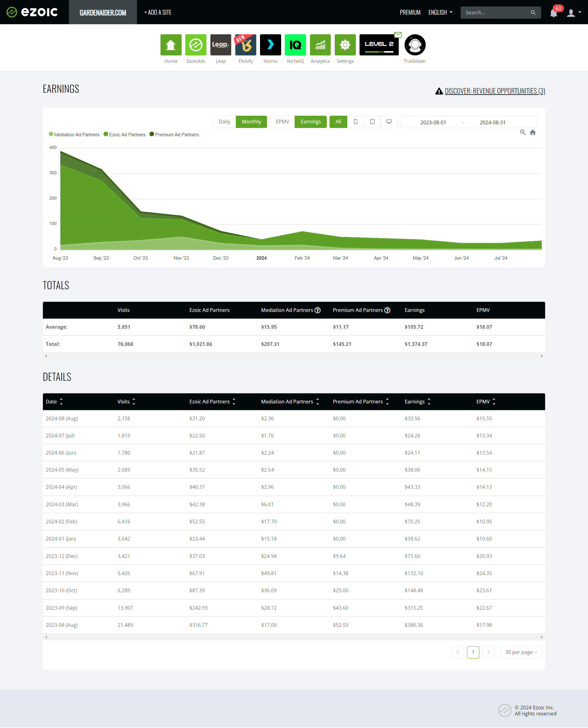Click the end date 2024-08-31 field
588x728 pixels.
pos(492,122)
